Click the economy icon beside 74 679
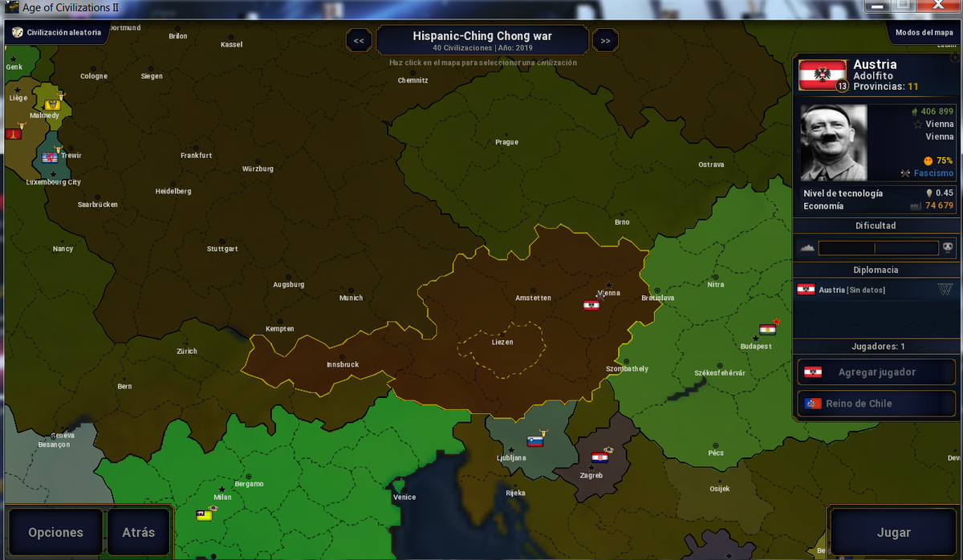This screenshot has height=560, width=963. coord(914,206)
